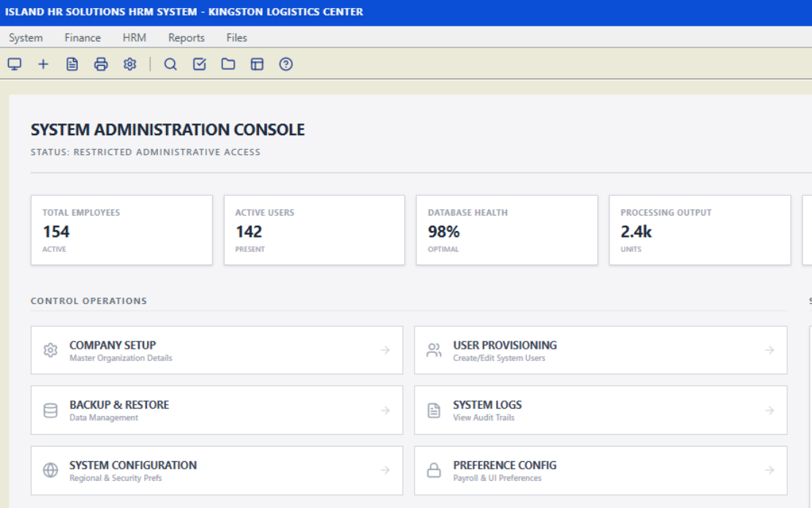The width and height of the screenshot is (812, 508).
Task: Click the search magnifier icon
Action: 170,64
